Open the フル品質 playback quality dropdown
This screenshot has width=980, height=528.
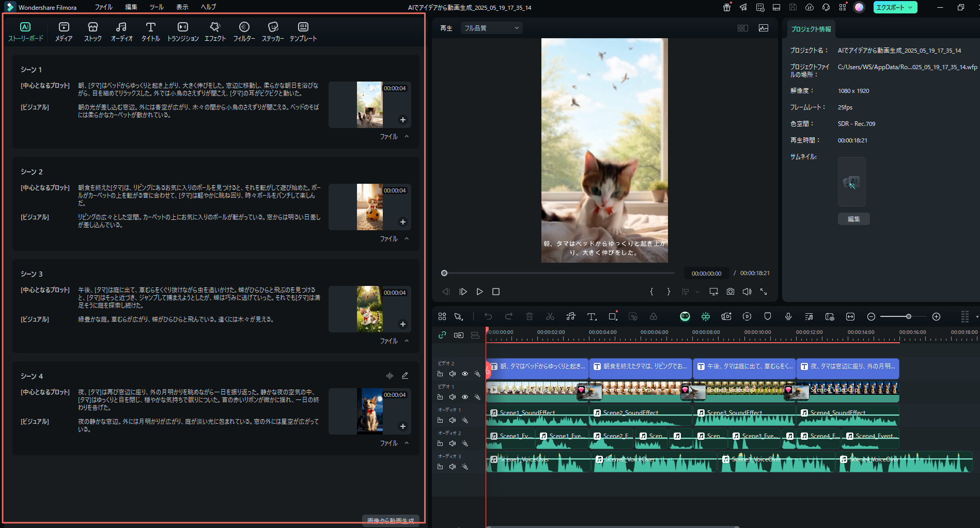click(x=491, y=28)
